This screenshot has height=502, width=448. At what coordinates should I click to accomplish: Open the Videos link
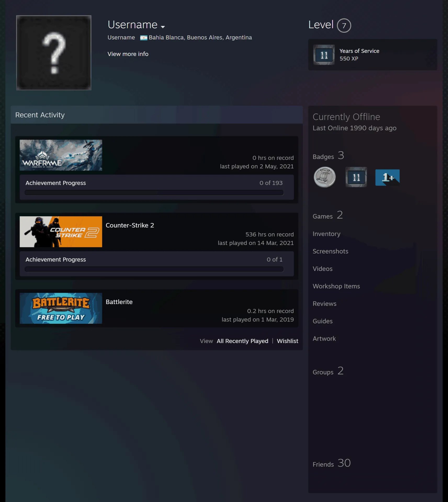pyautogui.click(x=322, y=269)
